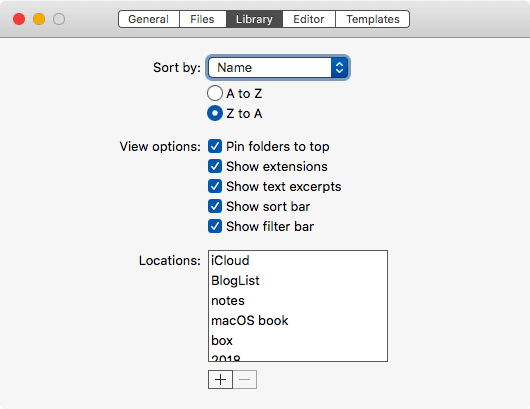This screenshot has height=409, width=530.
Task: Select BlogList in Locations list
Action: pyautogui.click(x=298, y=281)
